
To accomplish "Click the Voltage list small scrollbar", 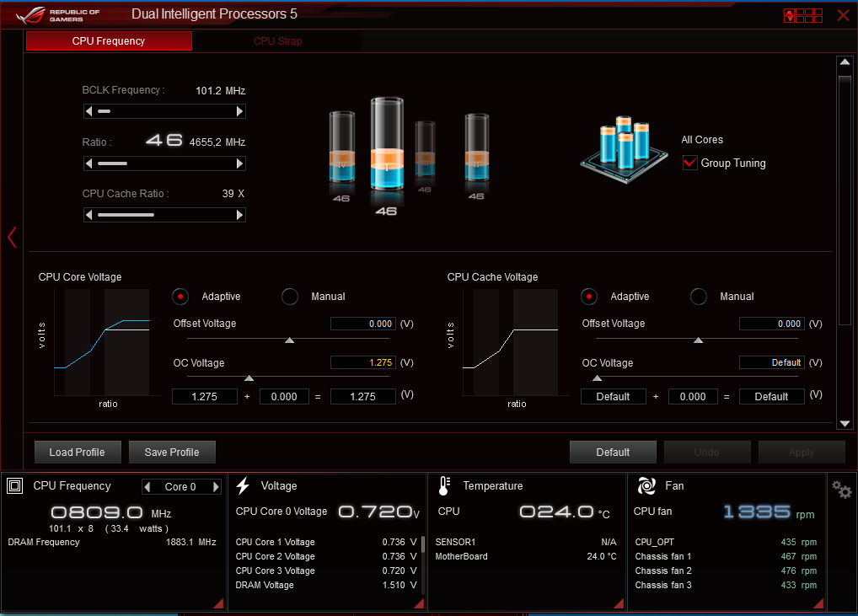I will point(423,545).
